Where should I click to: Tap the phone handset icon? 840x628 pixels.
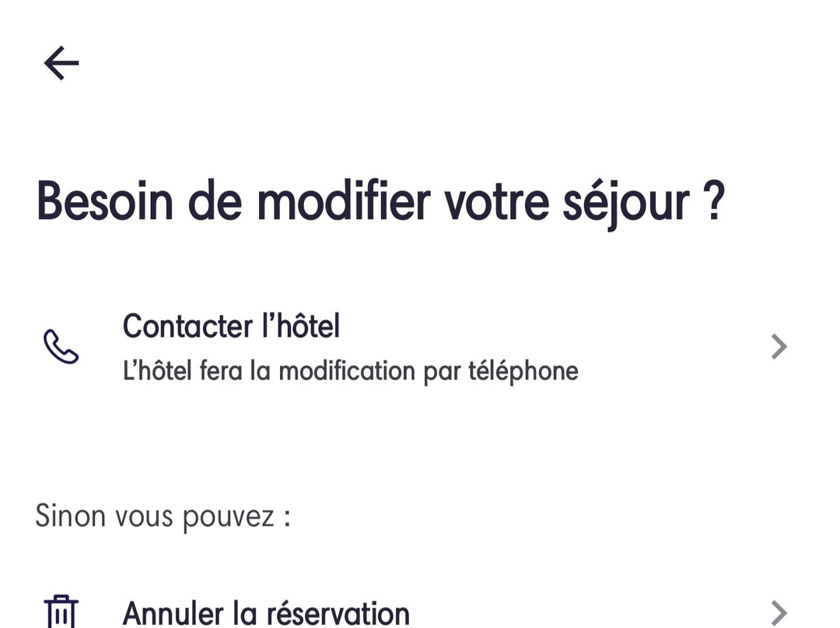click(61, 347)
